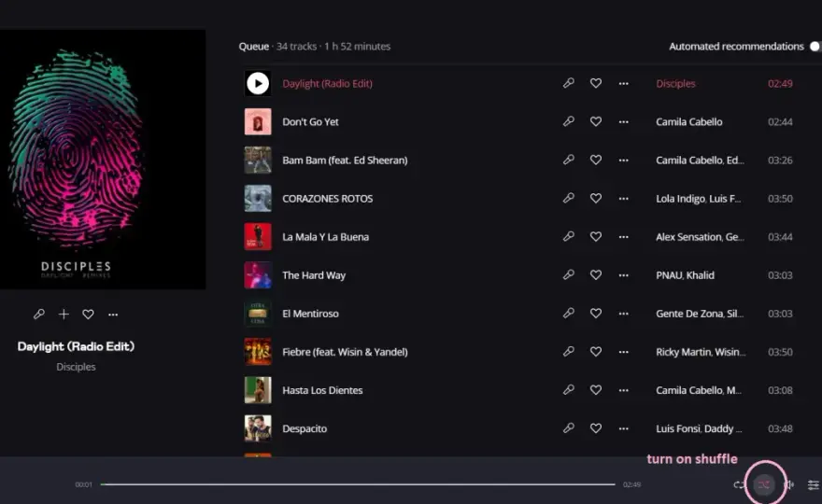Viewport: 822px width, 504px height.
Task: Show lyrics for The Hard Way
Action: pos(568,275)
